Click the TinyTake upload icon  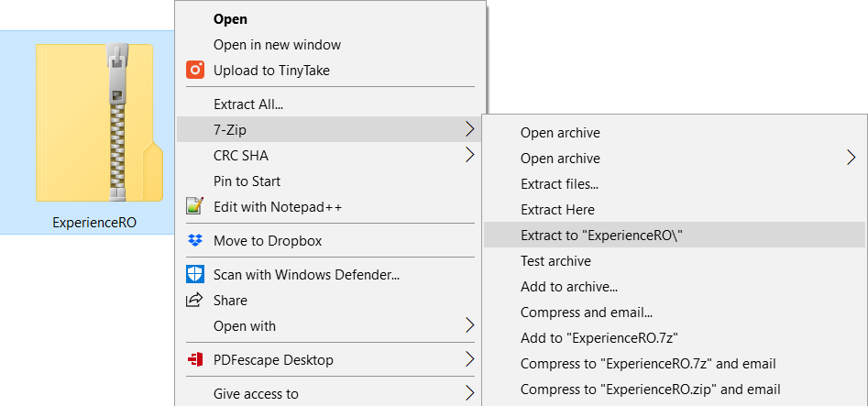[194, 70]
